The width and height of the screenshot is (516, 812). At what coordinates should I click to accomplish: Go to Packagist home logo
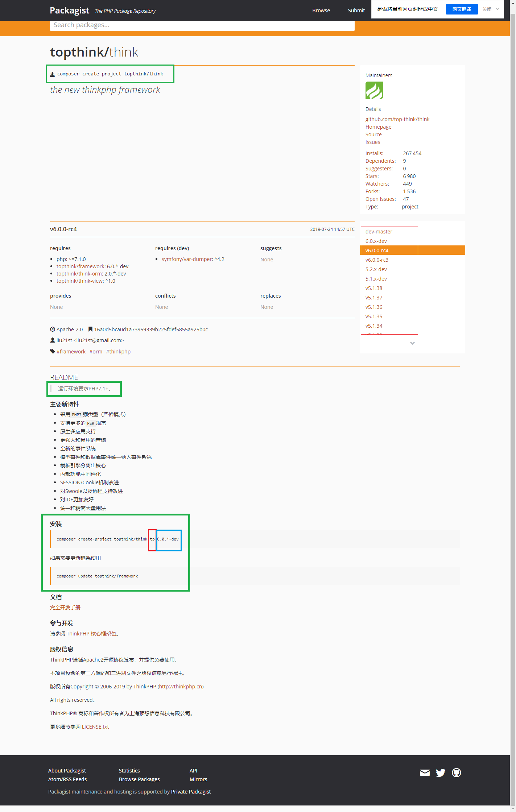click(70, 11)
